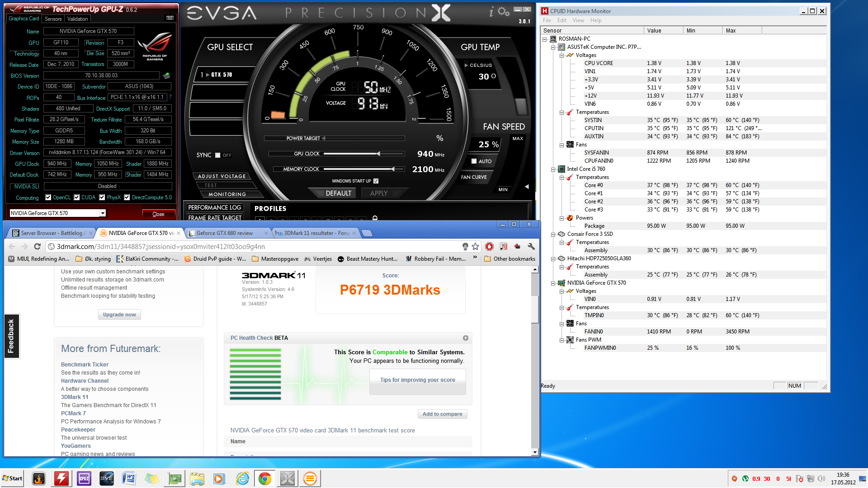Switch to the Geforce GTX 680 review tab
This screenshot has width=868, height=488.
tap(227, 233)
